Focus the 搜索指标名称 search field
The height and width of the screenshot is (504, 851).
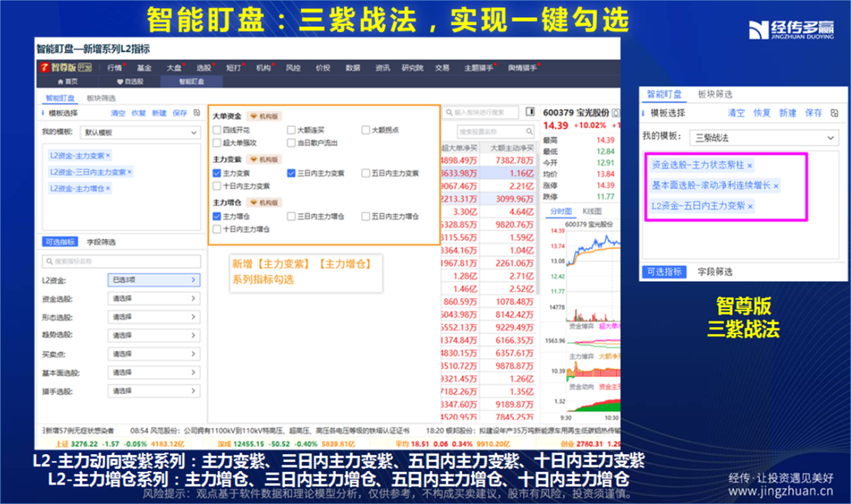point(122,261)
